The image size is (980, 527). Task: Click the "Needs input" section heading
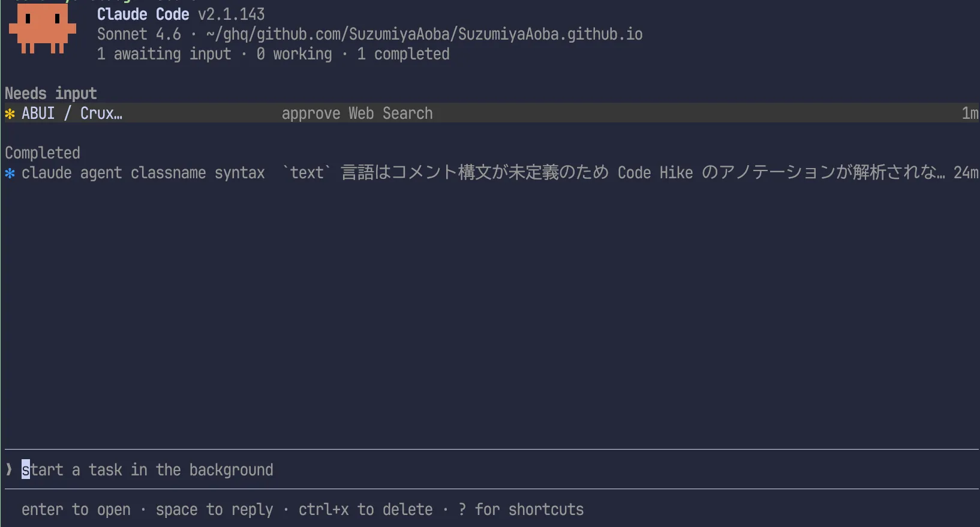click(51, 94)
